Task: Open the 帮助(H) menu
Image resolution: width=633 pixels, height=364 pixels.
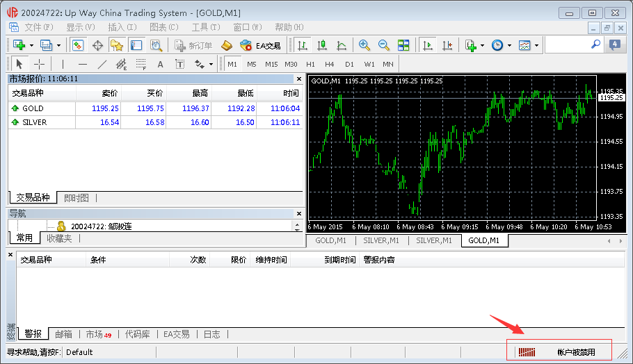Action: pyautogui.click(x=289, y=27)
